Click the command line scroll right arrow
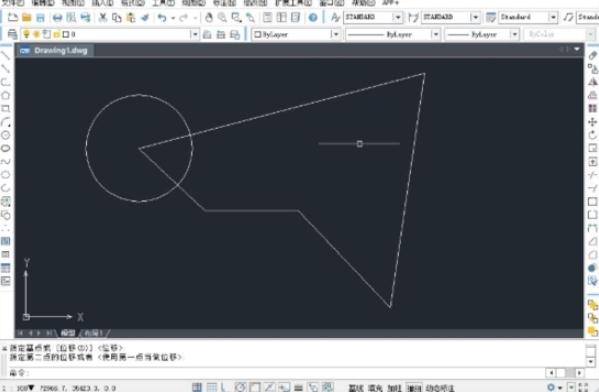The height and width of the screenshot is (392, 599). coord(580,373)
